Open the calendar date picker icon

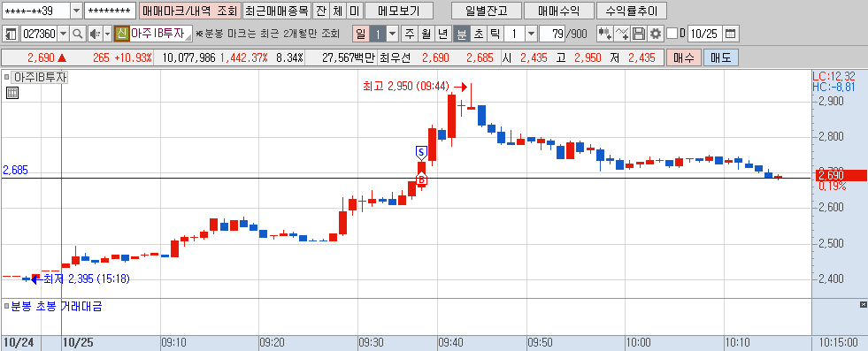pyautogui.click(x=731, y=34)
